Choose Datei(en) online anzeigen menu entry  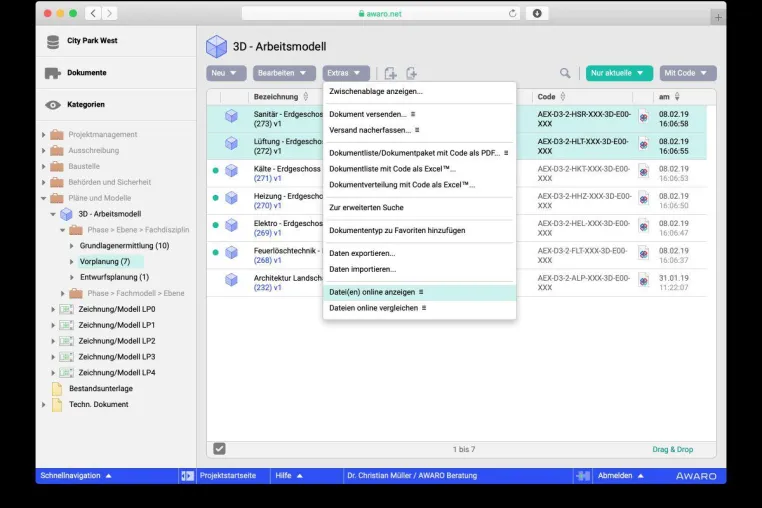point(419,292)
